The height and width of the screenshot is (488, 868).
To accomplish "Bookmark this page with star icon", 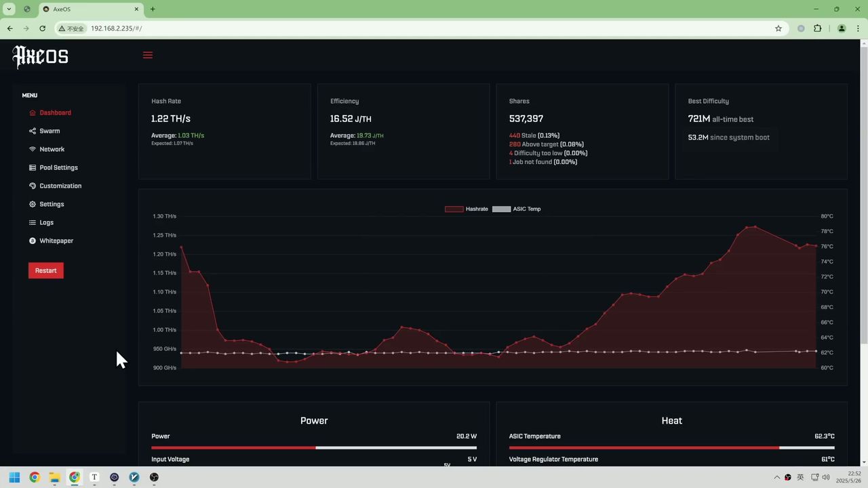I will click(x=778, y=28).
